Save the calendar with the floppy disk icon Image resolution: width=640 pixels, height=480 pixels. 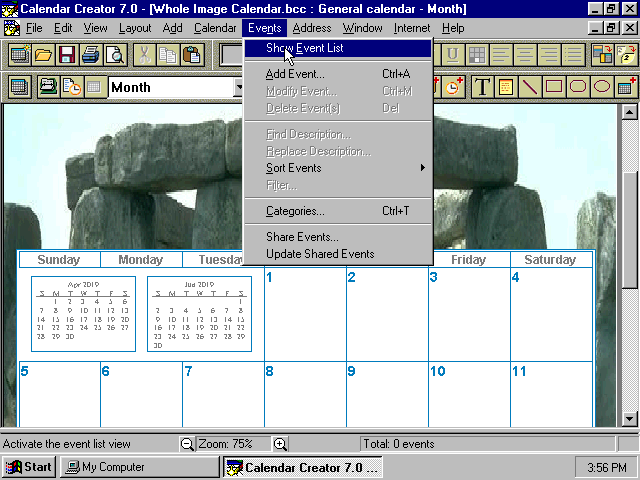(x=67, y=54)
